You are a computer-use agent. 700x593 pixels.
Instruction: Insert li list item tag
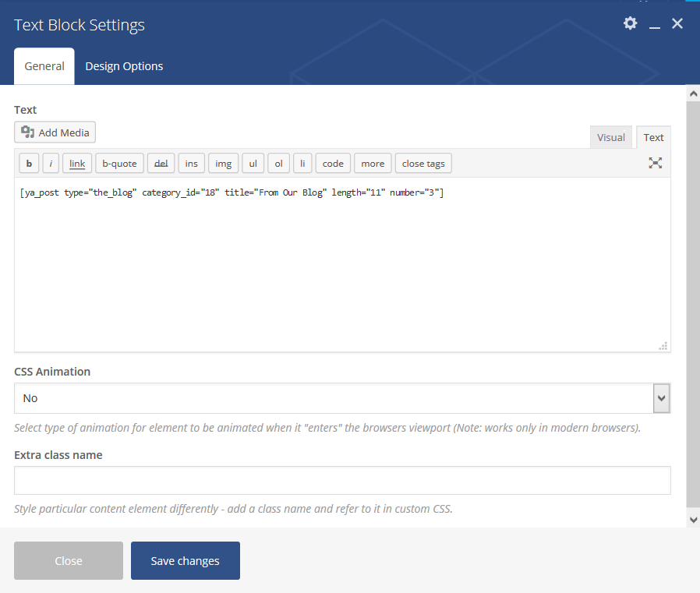click(302, 164)
